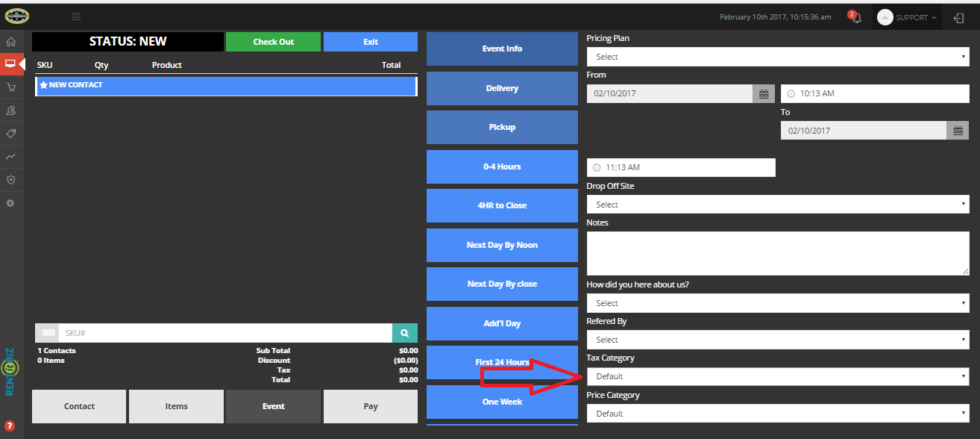
Task: Click the Notes text area
Action: coord(778,253)
